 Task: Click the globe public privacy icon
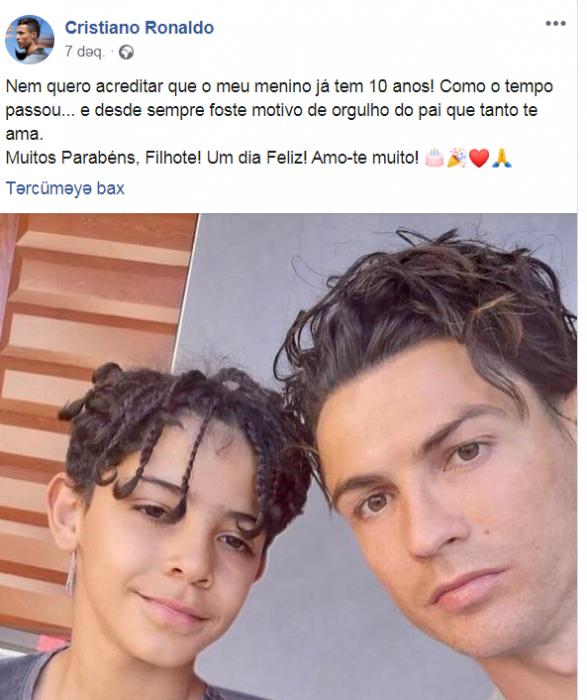126,52
